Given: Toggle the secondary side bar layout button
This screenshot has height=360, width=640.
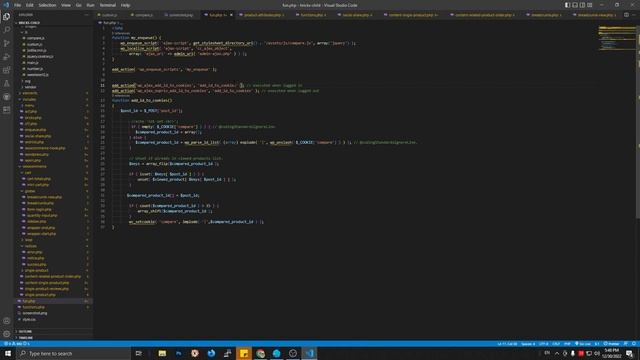Looking at the screenshot, I should [582, 5].
